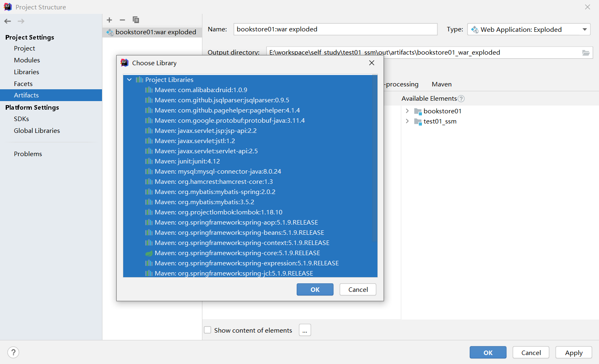Browse for output directory folder icon
599x364 pixels.
click(x=586, y=53)
